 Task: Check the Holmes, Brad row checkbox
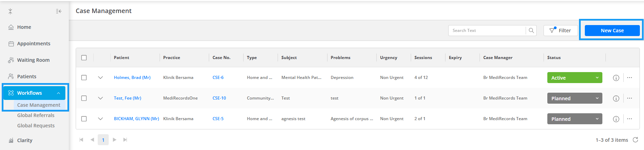[x=84, y=78]
